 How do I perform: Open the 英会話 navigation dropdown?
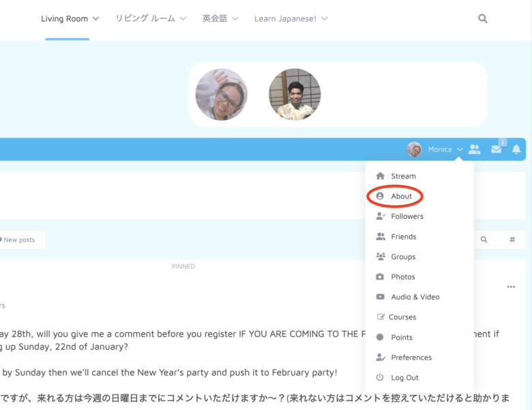pos(220,19)
